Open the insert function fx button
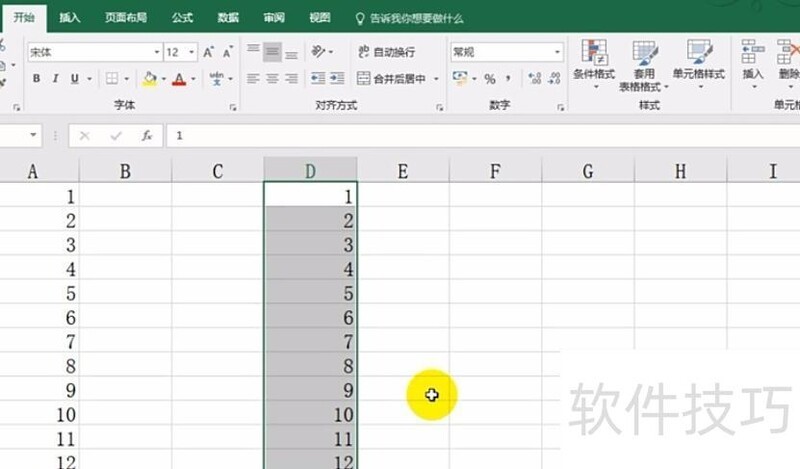The width and height of the screenshot is (800, 469). [x=147, y=136]
